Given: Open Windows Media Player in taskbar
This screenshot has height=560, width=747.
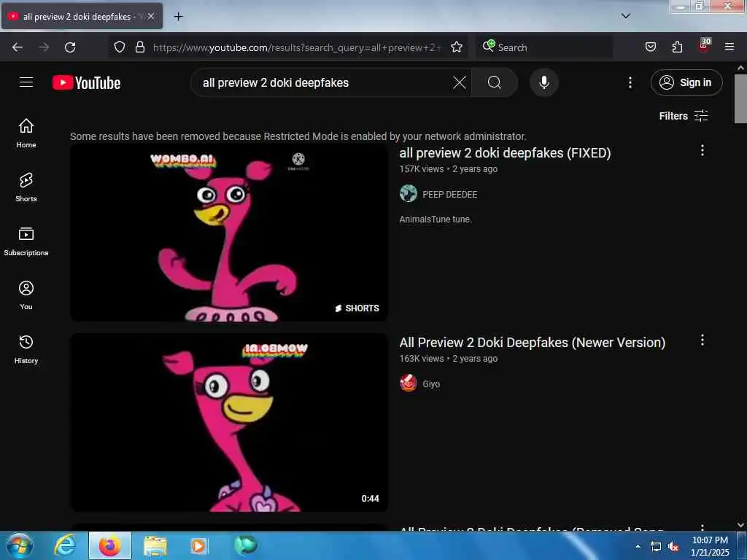Looking at the screenshot, I should 198,545.
